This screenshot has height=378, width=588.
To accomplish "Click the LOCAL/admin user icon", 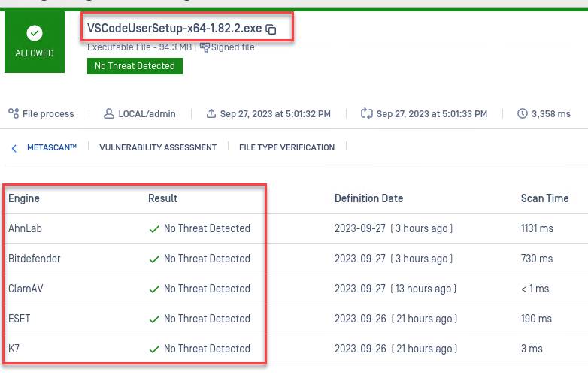I will (x=109, y=113).
